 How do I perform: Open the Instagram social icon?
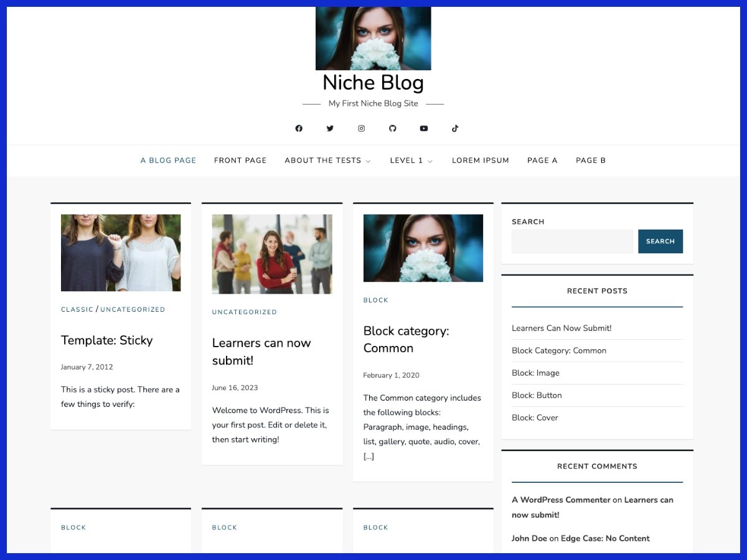[361, 129]
